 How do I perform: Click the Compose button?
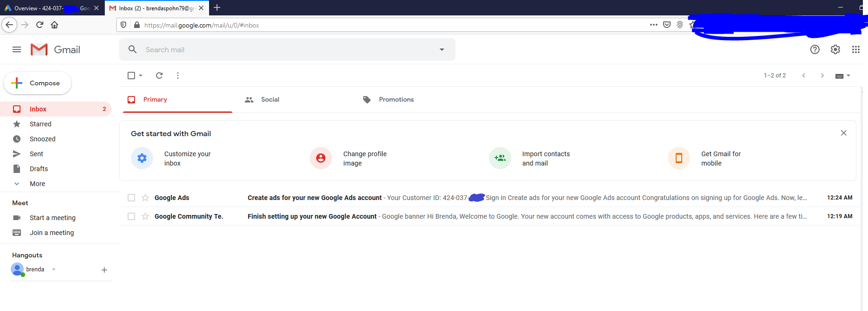coord(38,83)
